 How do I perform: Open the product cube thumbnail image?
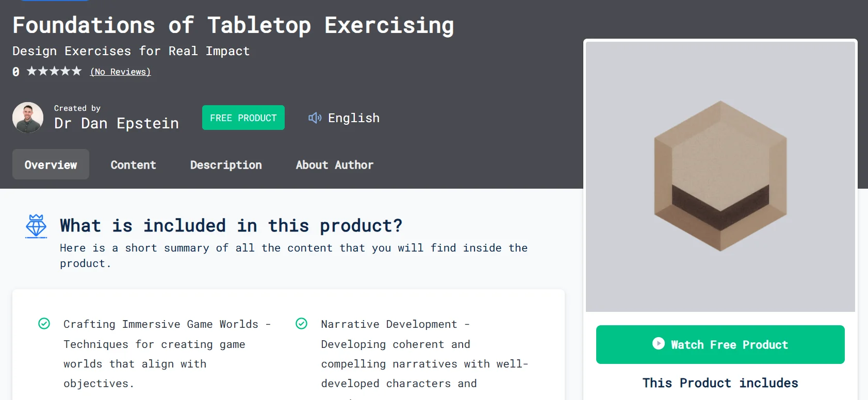pos(720,176)
